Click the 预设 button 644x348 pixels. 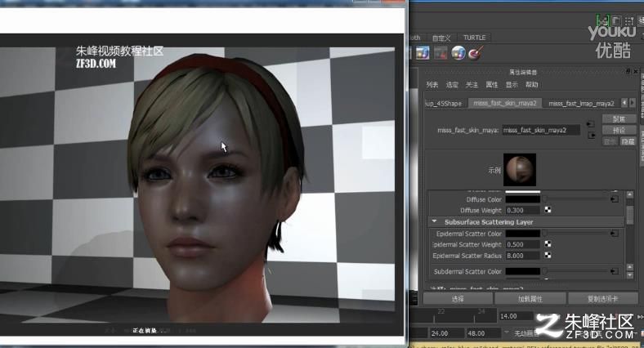tap(619, 130)
